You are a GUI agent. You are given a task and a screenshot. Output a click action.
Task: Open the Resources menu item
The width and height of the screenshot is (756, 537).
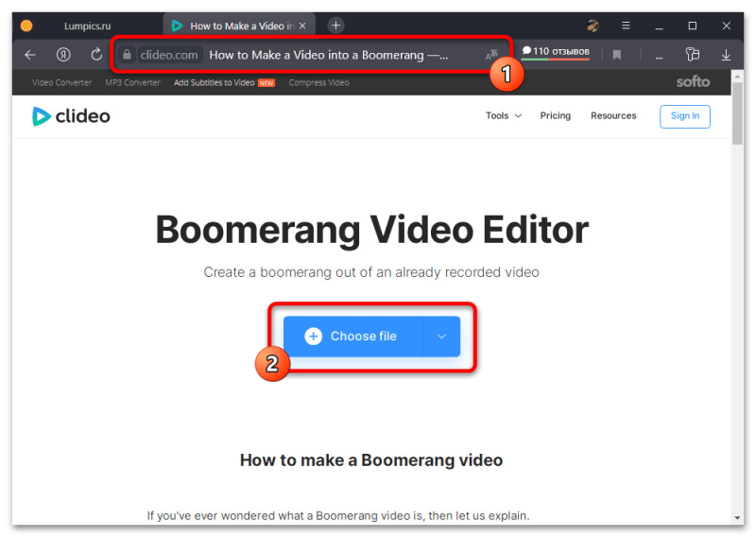[613, 115]
